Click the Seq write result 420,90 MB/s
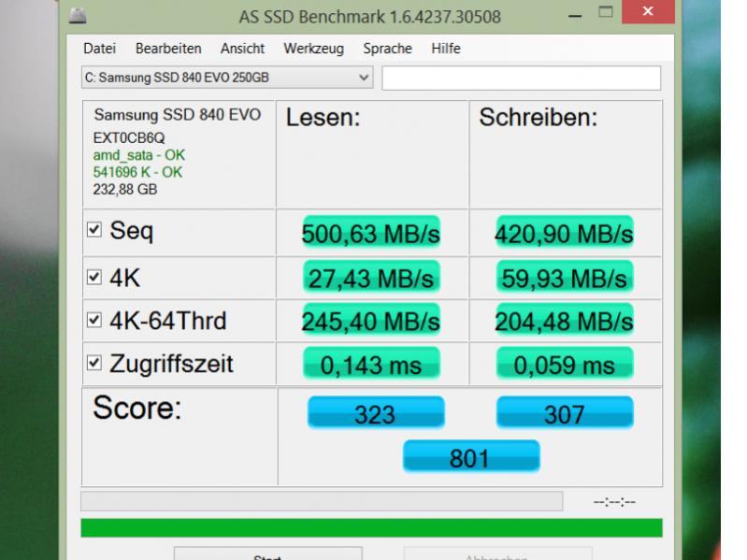Viewport: 747px width, 560px height. click(x=565, y=233)
